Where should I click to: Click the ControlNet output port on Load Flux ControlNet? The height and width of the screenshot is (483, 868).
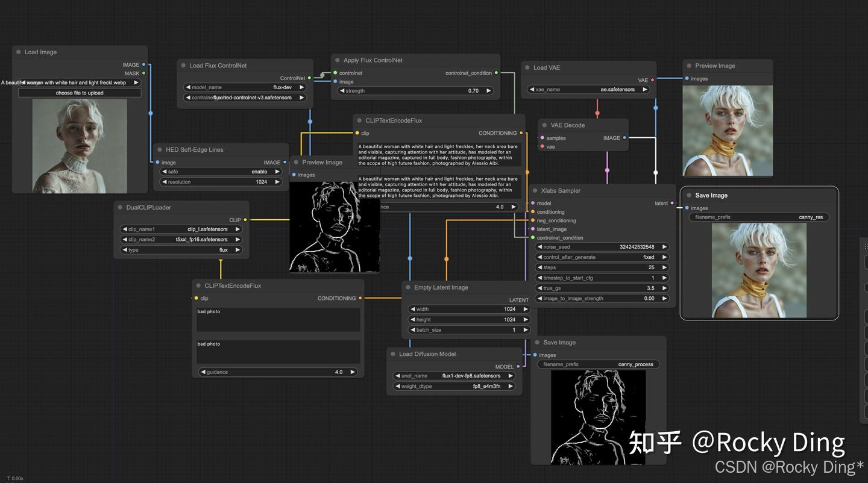[x=309, y=77]
